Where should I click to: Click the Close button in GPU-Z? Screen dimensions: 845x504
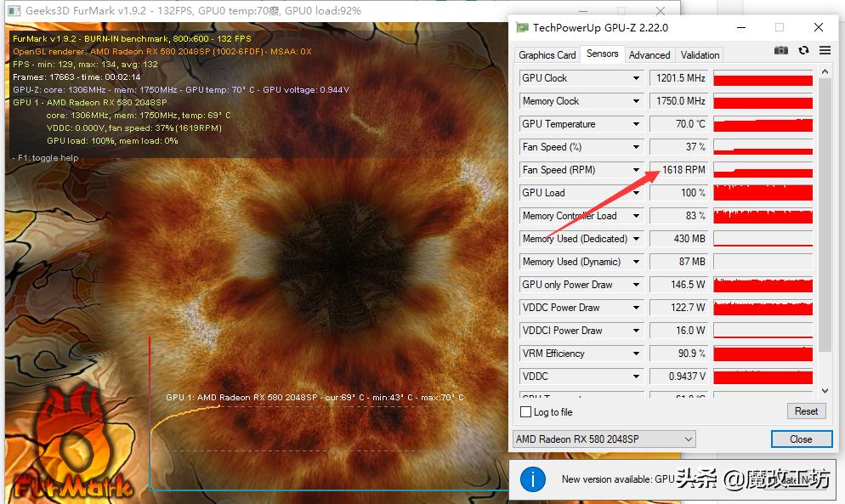801,439
